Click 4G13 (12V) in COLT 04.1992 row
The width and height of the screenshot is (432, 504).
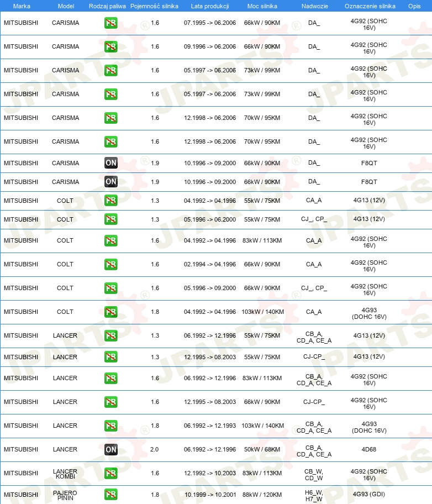point(369,200)
